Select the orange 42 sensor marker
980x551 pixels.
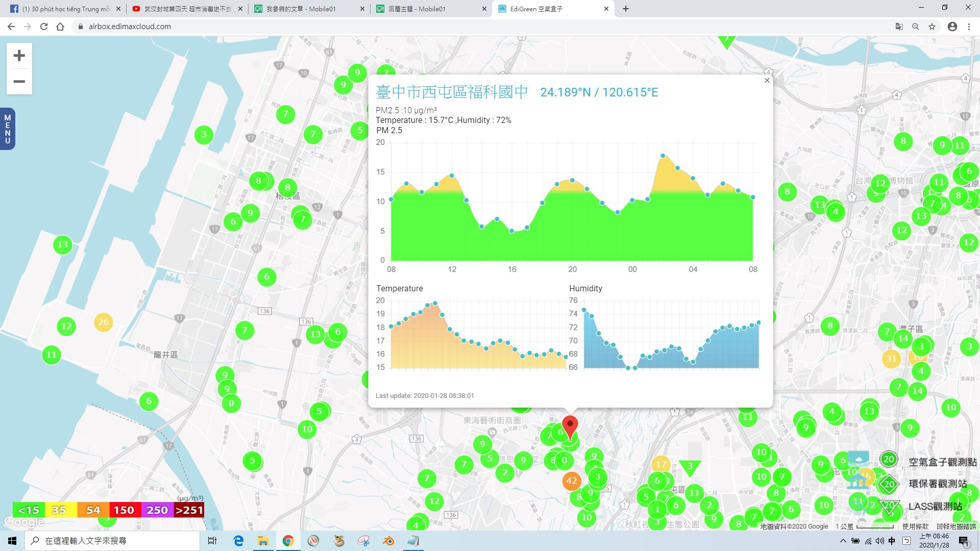coord(571,481)
